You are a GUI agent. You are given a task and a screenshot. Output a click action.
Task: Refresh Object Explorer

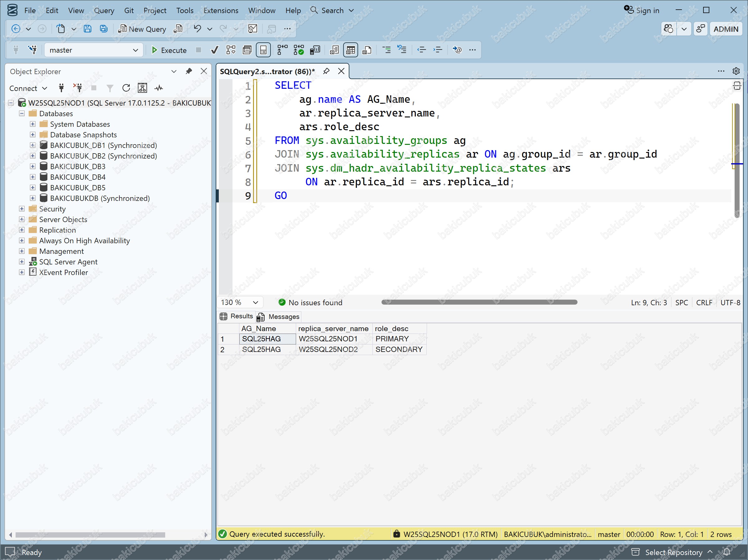(126, 88)
